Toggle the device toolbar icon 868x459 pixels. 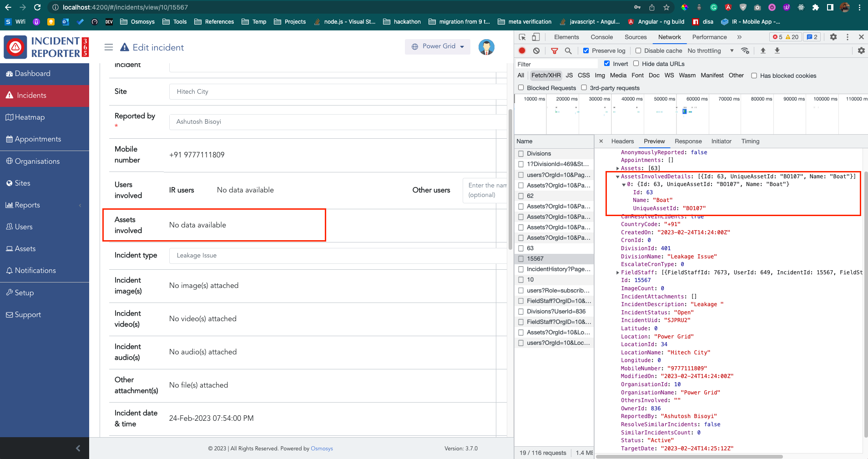coord(536,37)
